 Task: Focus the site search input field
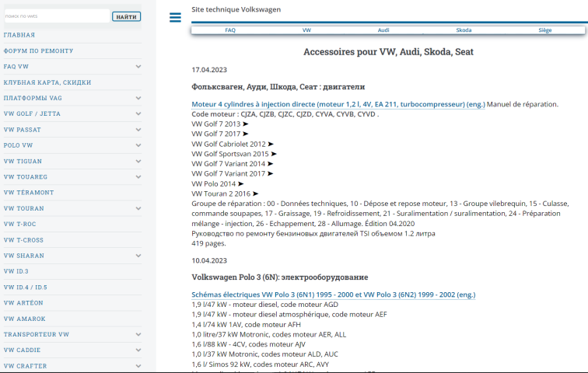[57, 16]
